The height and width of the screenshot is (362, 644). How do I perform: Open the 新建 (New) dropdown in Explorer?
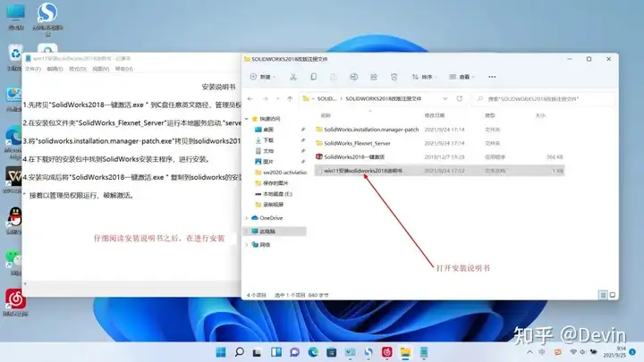(263, 77)
